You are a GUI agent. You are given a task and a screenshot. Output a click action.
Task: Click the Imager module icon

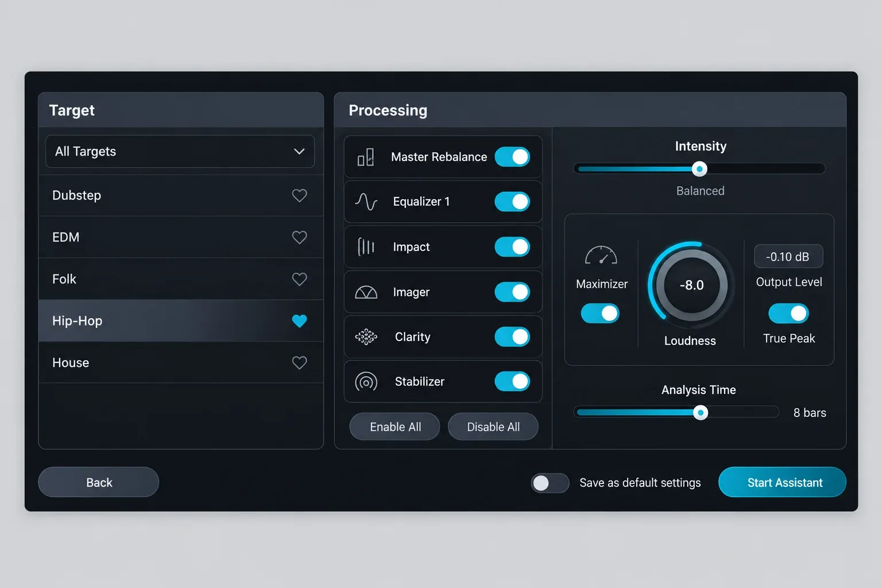[366, 292]
